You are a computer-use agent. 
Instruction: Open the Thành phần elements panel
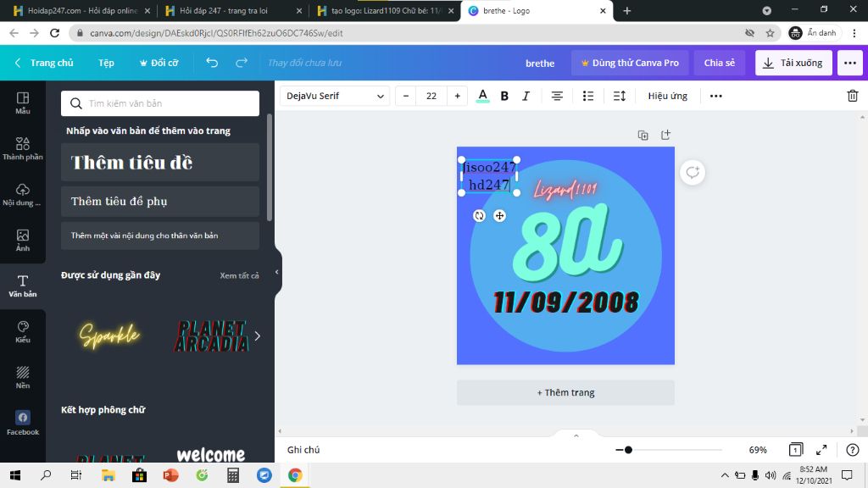23,148
